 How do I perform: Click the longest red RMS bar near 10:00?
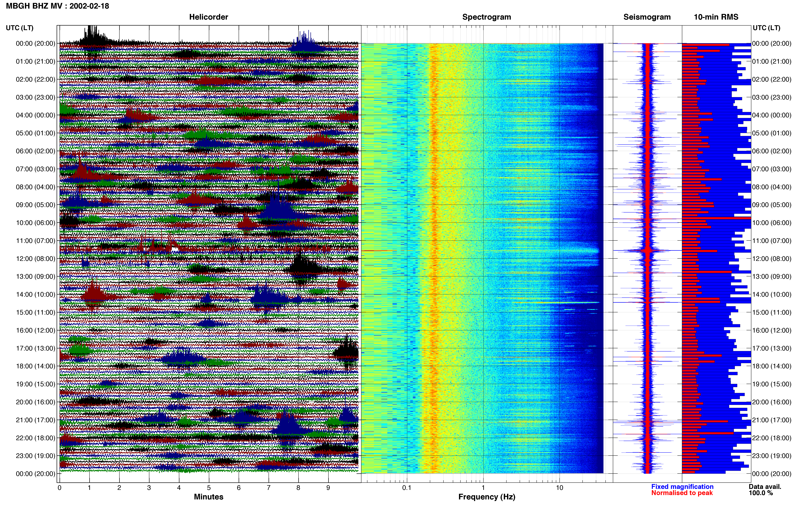(x=716, y=218)
